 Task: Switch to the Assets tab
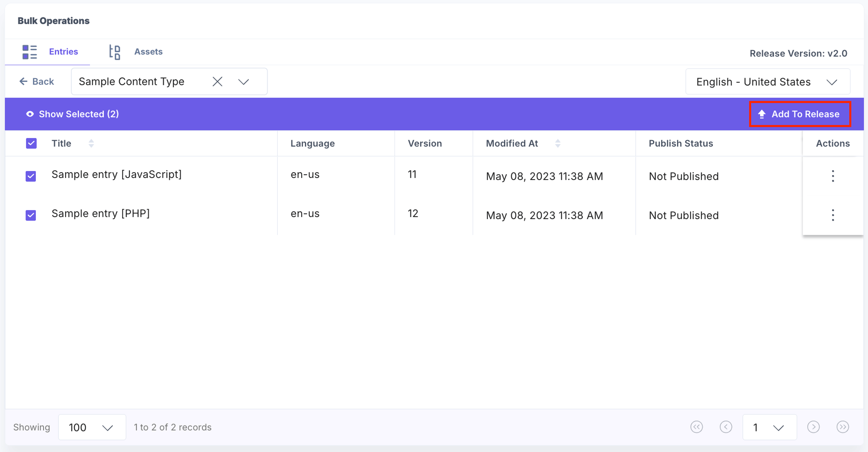(x=136, y=52)
